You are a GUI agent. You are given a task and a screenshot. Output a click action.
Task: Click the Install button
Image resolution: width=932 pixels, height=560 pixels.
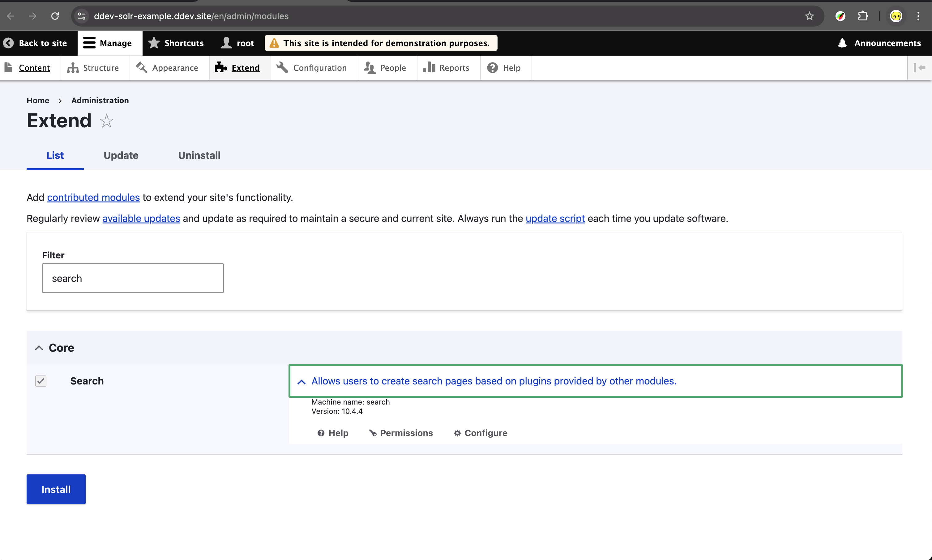tap(56, 490)
